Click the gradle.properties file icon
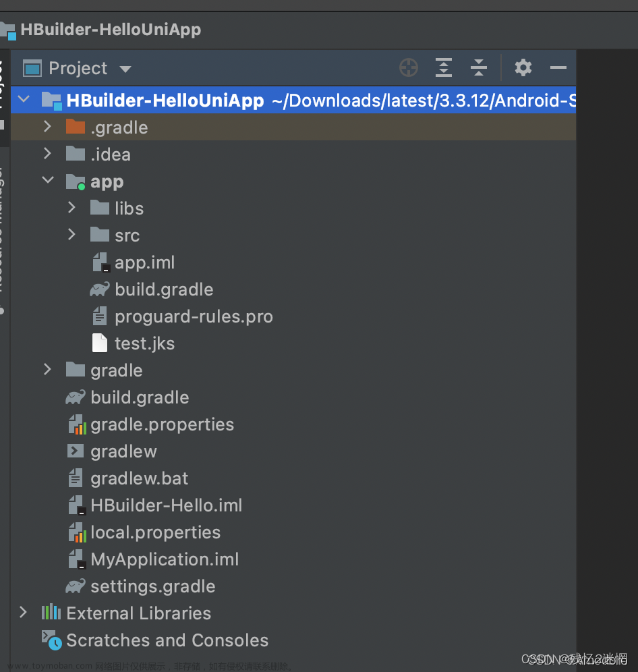Screen dimensions: 638x672 pyautogui.click(x=77, y=424)
